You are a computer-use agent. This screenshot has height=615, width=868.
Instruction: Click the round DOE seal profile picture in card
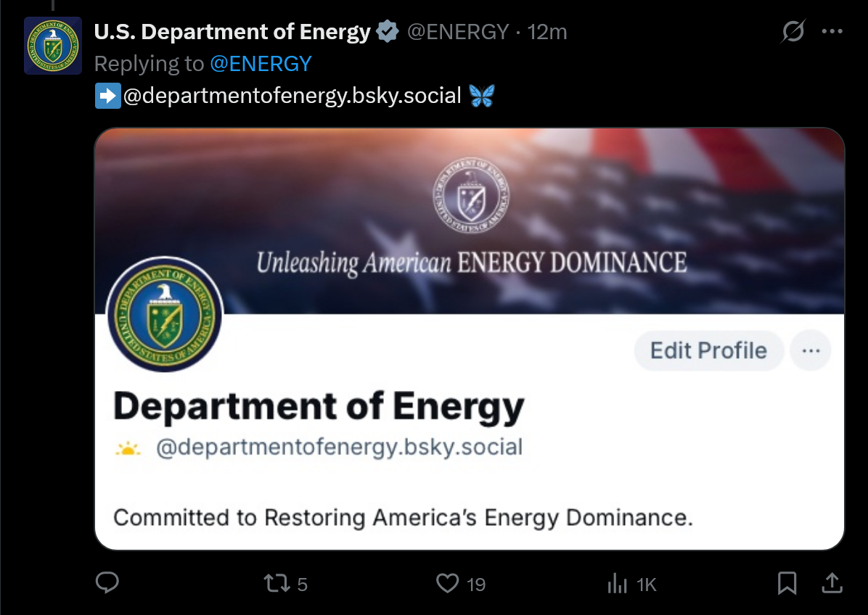click(165, 314)
